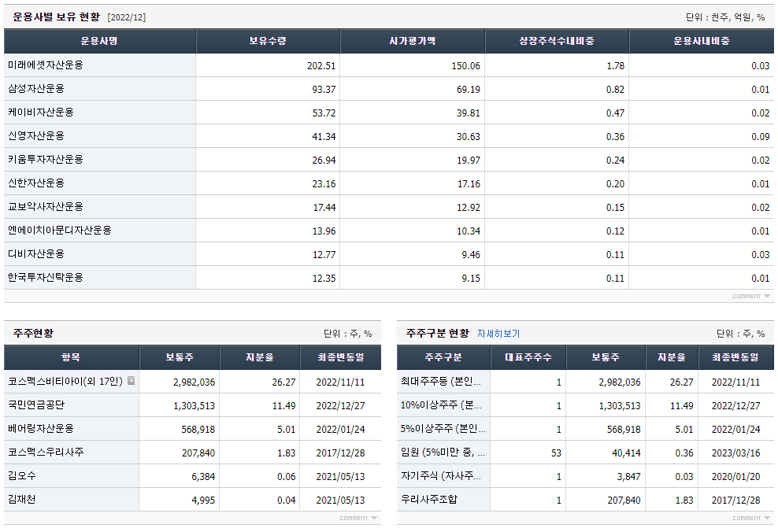Expand comment under 운용사별 보유 현황 table
778x532 pixels.
(x=751, y=296)
